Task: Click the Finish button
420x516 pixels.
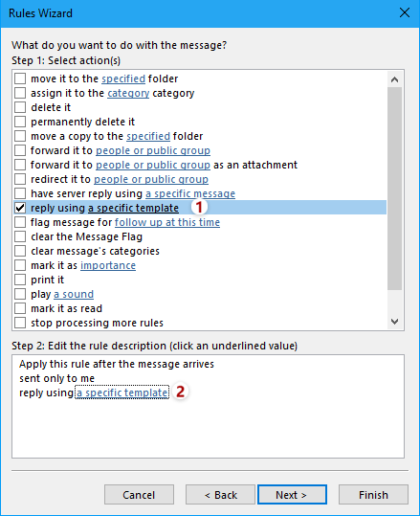Action: (x=374, y=494)
